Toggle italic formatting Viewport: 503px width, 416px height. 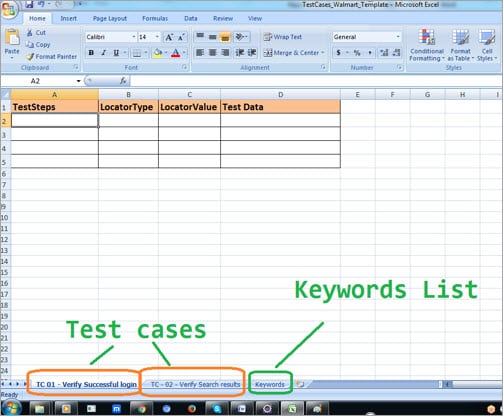(104, 53)
